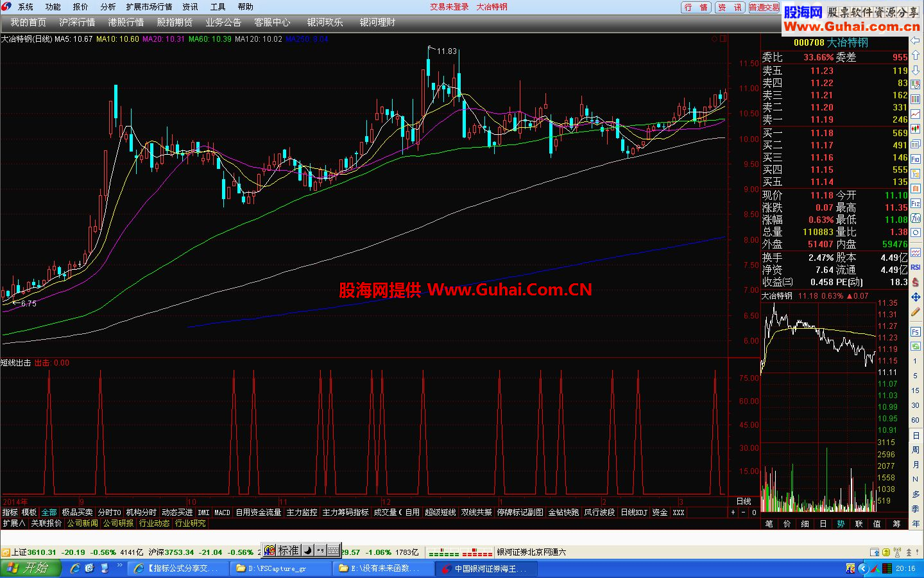Click the Internet Explorer quick launch icon

click(x=75, y=568)
